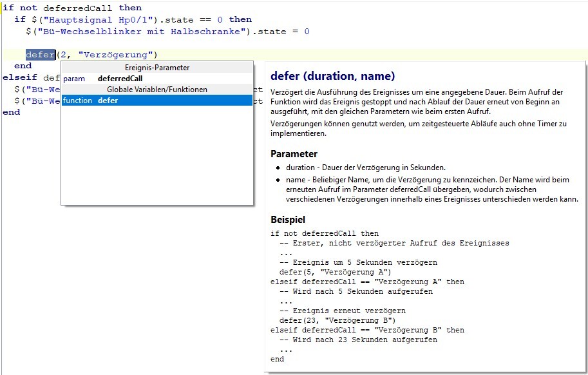Image resolution: width=588 pixels, height=375 pixels.
Task: Click the Ereignis-Parameter group header
Action: click(x=156, y=68)
